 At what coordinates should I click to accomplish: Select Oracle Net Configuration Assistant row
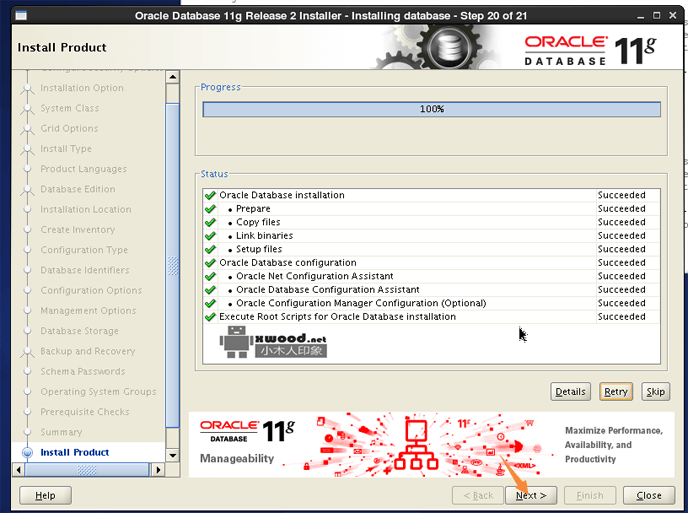pos(314,276)
